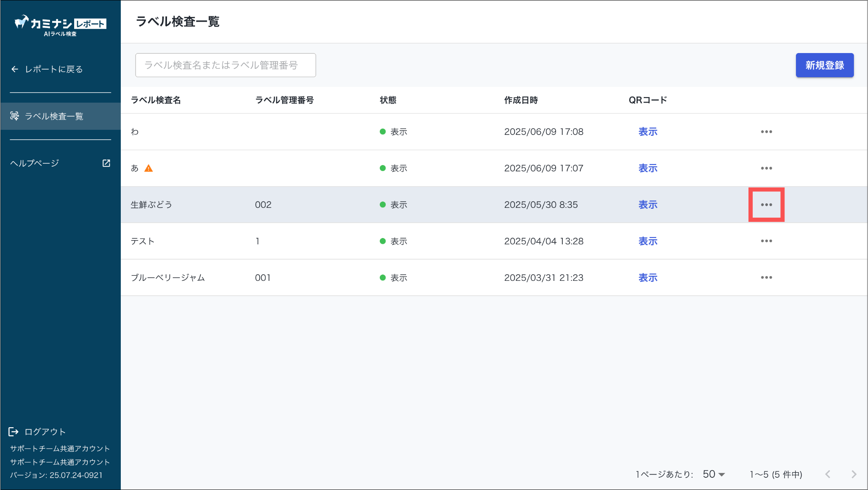Open the three-dot menu for あ row
868x490 pixels.
766,168
